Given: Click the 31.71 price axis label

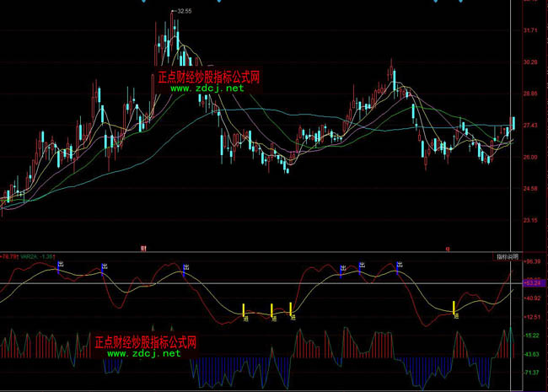Looking at the screenshot, I should (531, 30).
